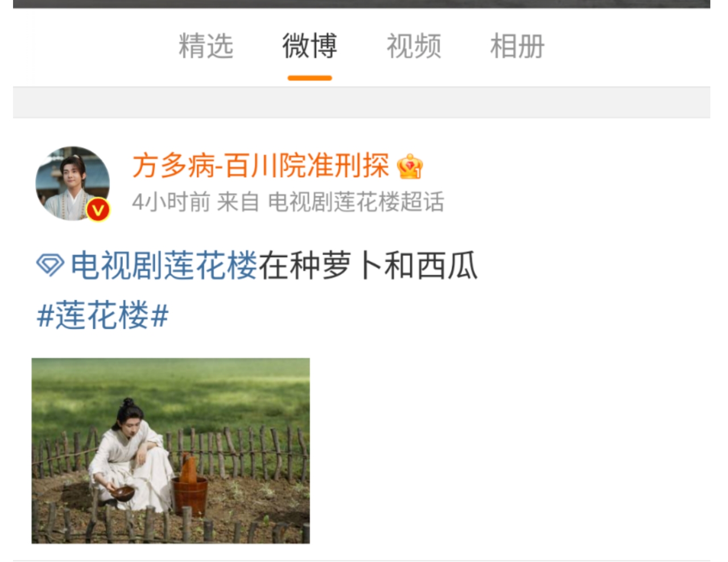Viewport: 728px width, 562px height.
Task: Open the blue 电视剧莲花楼 super topic link
Action: [164, 266]
